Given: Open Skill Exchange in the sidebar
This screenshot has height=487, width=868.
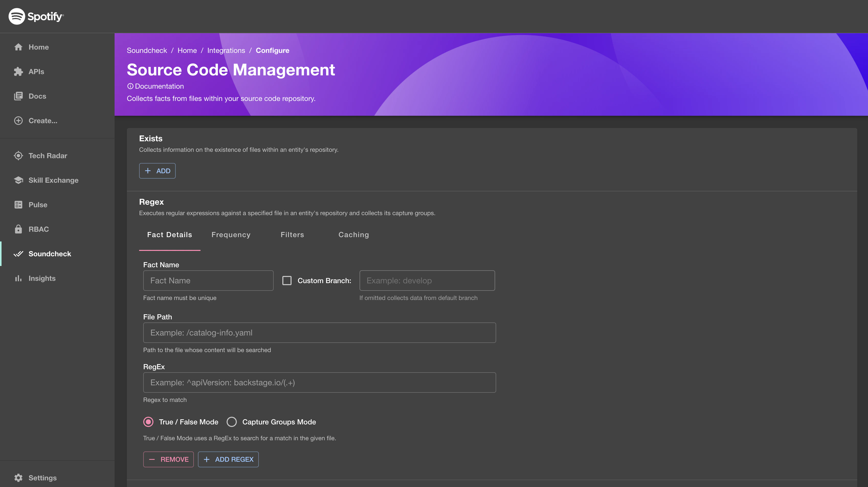Looking at the screenshot, I should click(57, 180).
